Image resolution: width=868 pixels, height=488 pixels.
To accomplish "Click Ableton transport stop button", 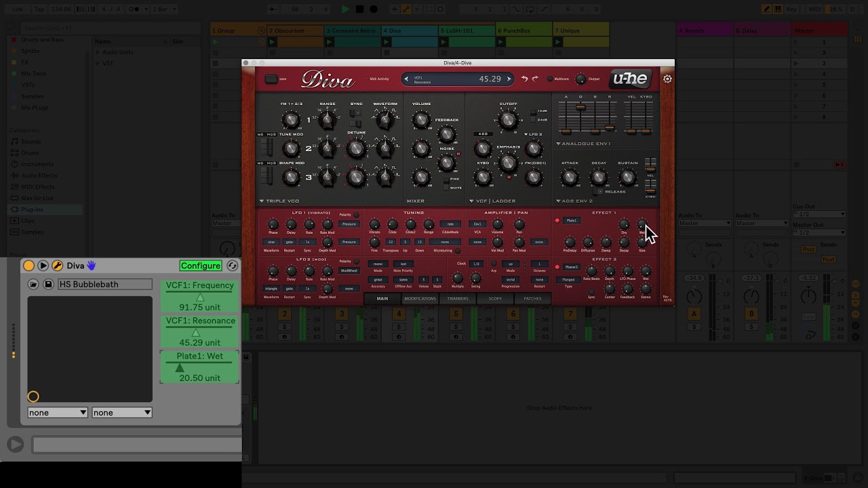I will tap(359, 9).
